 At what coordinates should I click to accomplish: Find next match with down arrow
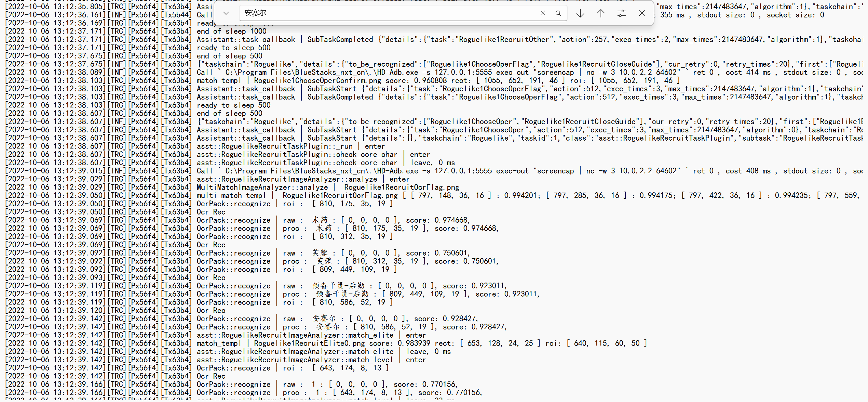point(580,13)
